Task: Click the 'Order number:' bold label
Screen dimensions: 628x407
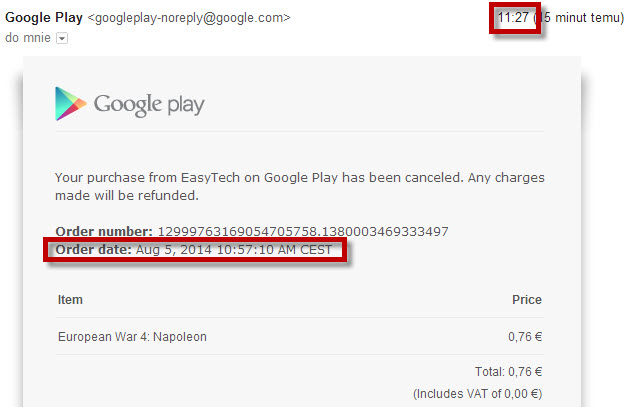Action: pyautogui.click(x=104, y=232)
